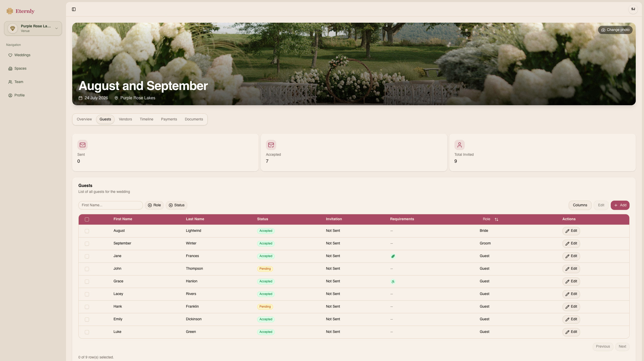Click the location pin by Purple Rose Lakes
Screen dimensions: 644x361
pyautogui.click(x=116, y=98)
